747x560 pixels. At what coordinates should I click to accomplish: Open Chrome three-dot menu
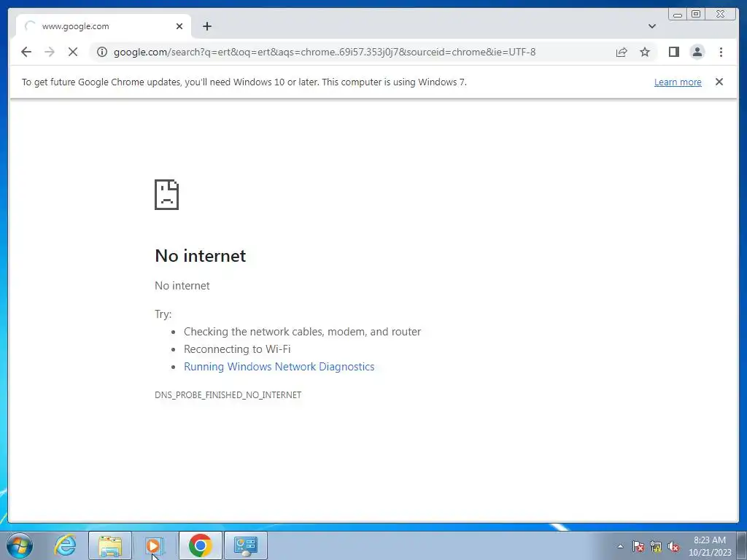(x=721, y=52)
